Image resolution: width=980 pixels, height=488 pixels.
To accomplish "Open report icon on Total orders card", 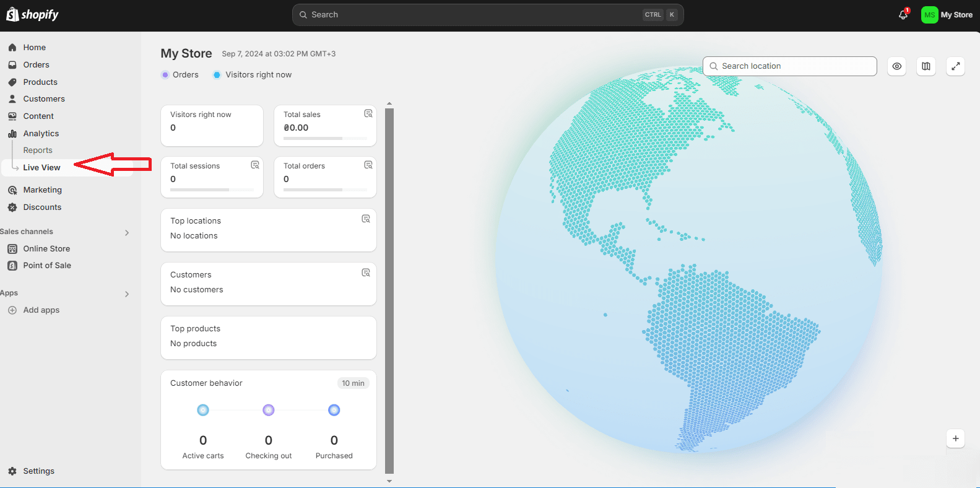I will pyautogui.click(x=368, y=165).
